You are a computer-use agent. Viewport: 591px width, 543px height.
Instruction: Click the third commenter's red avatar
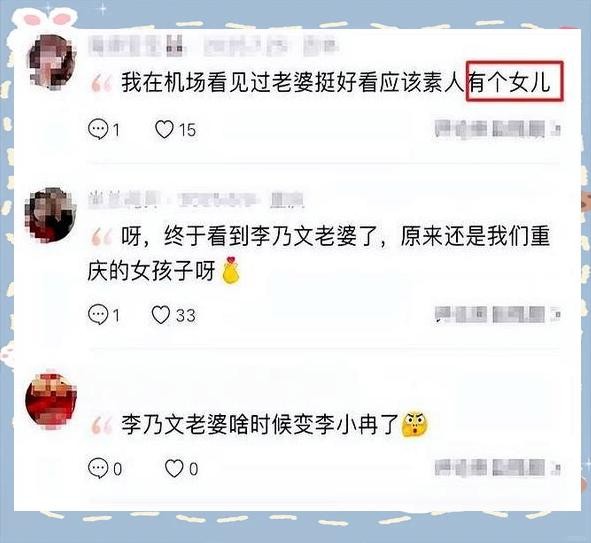[51, 401]
